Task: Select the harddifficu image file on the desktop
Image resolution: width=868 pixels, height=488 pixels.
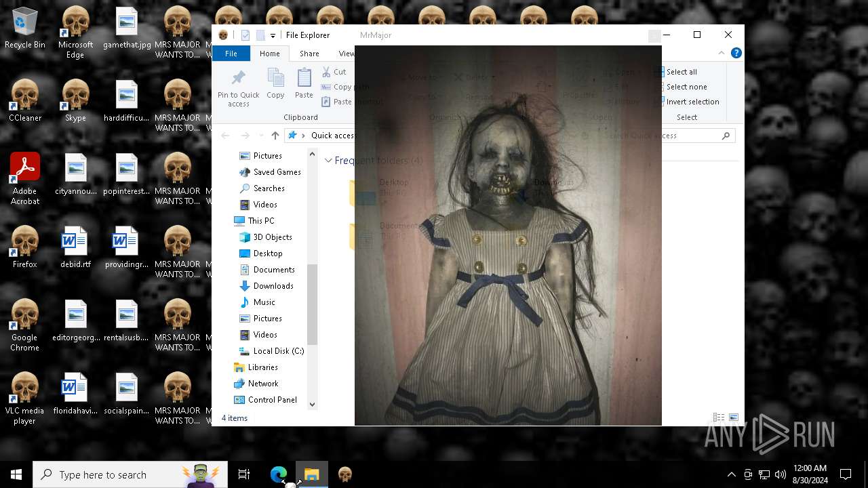Action: (x=127, y=102)
